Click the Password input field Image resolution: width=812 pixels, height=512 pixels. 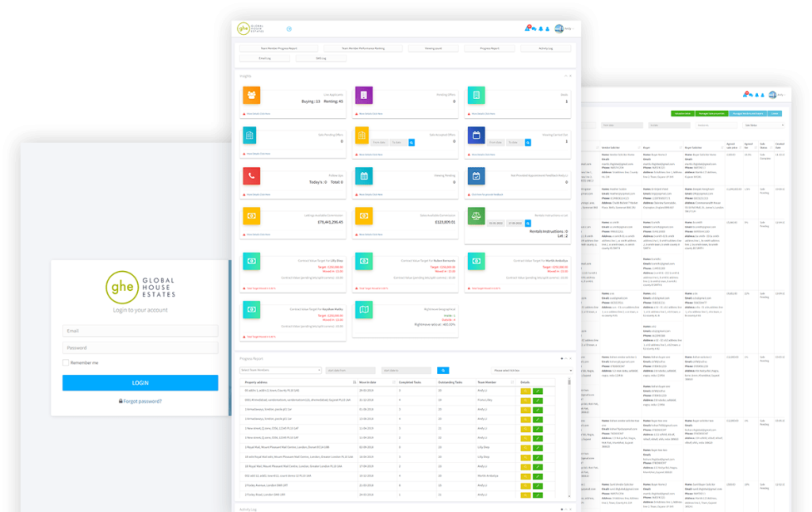point(140,348)
